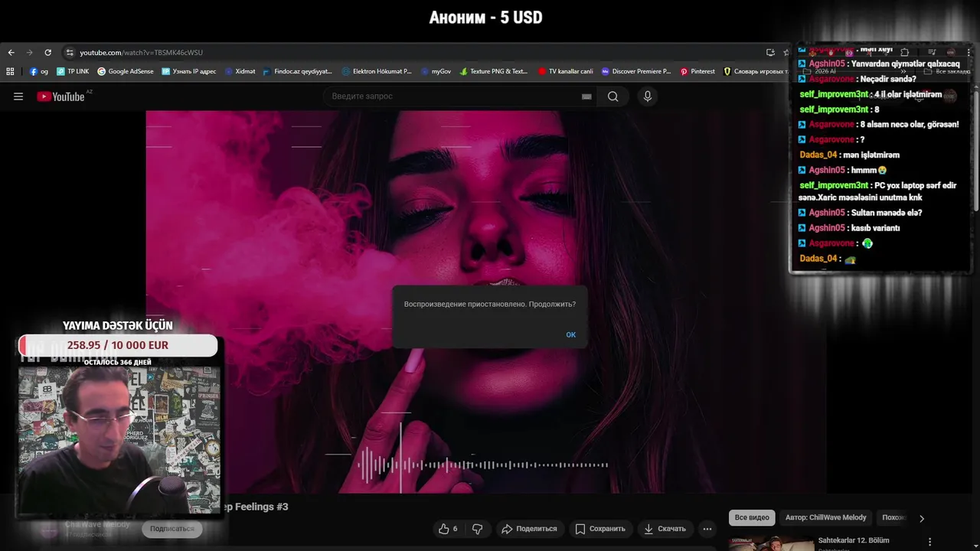Open the TP LINK bookmark

tap(73, 71)
